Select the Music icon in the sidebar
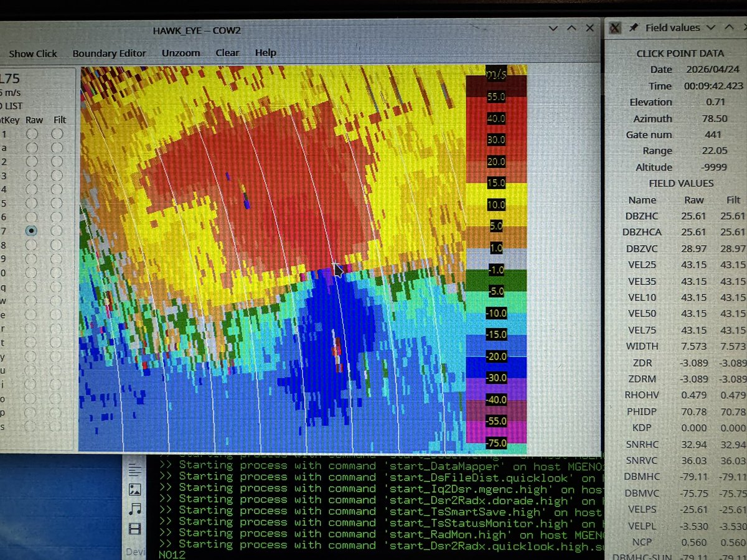This screenshot has height=560, width=747. pyautogui.click(x=136, y=508)
